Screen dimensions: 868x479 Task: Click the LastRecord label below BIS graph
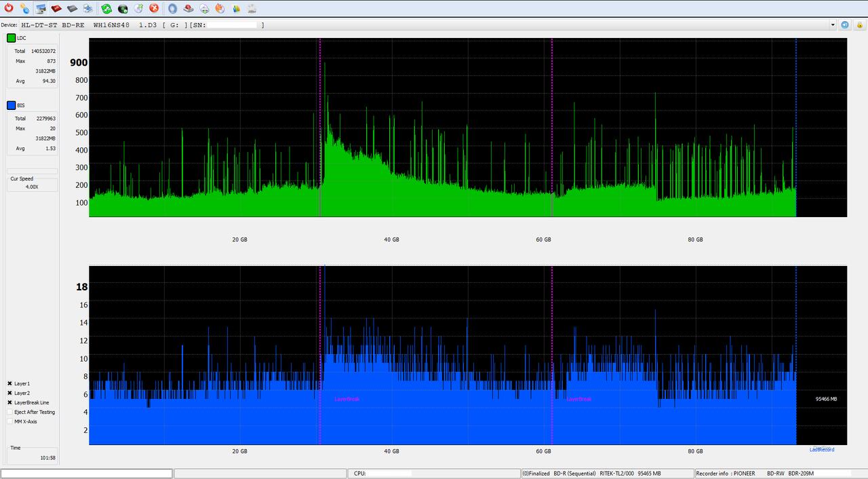pos(822,449)
